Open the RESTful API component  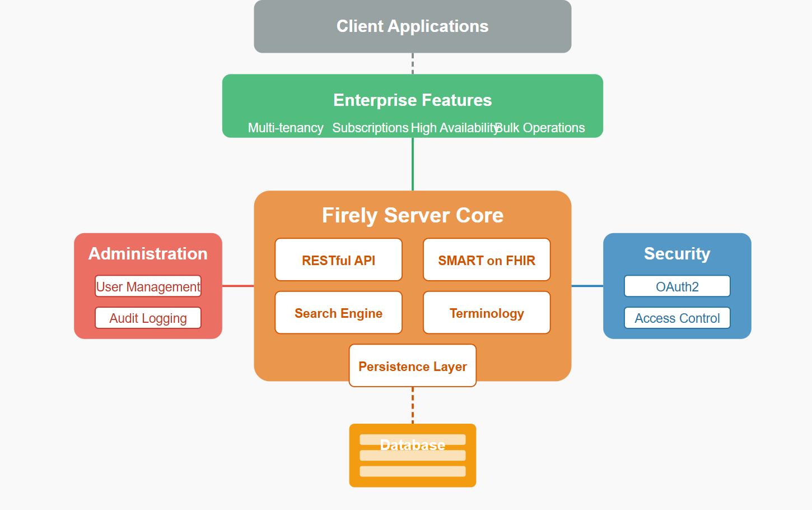339,260
